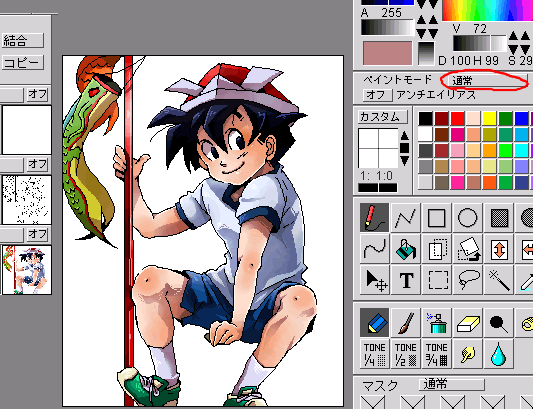Select the magic wand tool
The image size is (533, 409).
(x=499, y=280)
